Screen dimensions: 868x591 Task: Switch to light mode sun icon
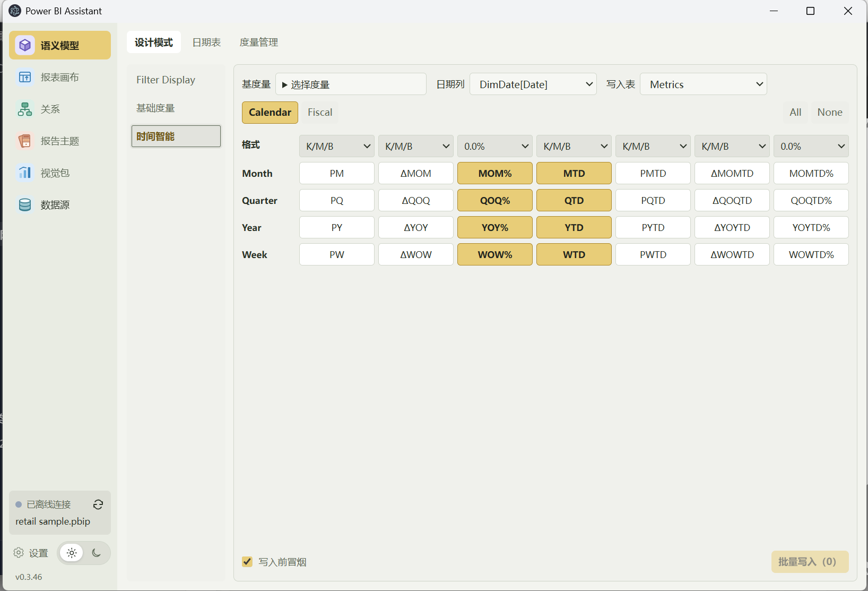(x=72, y=553)
